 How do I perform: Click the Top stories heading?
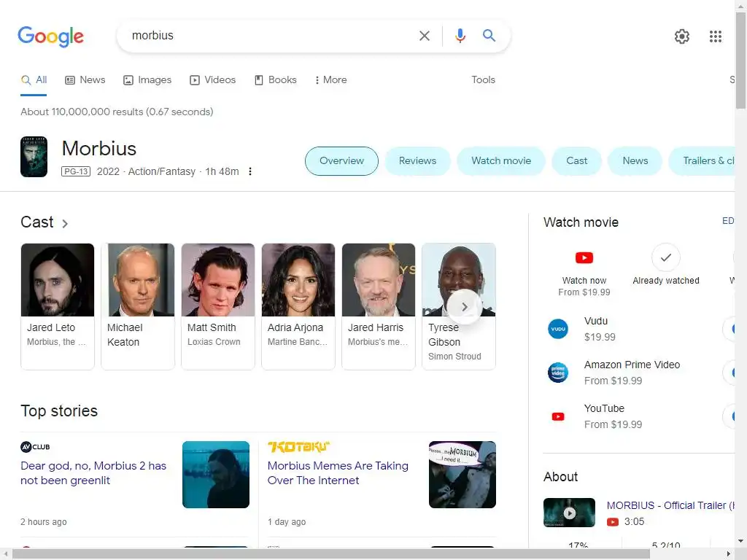59,411
